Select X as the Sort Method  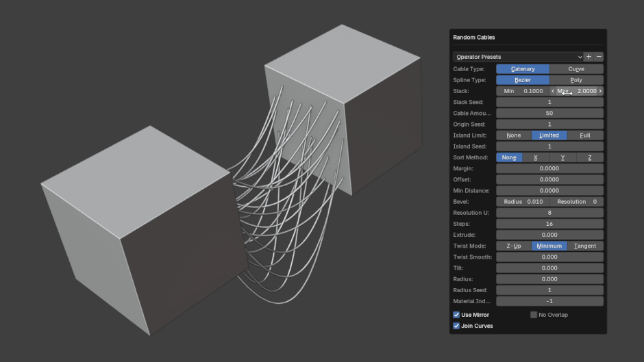[536, 157]
